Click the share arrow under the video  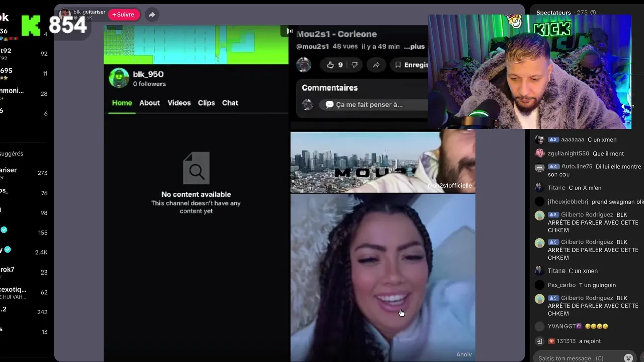376,65
